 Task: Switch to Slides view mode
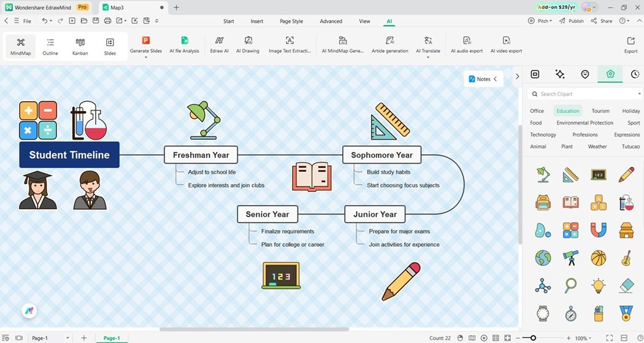(110, 47)
